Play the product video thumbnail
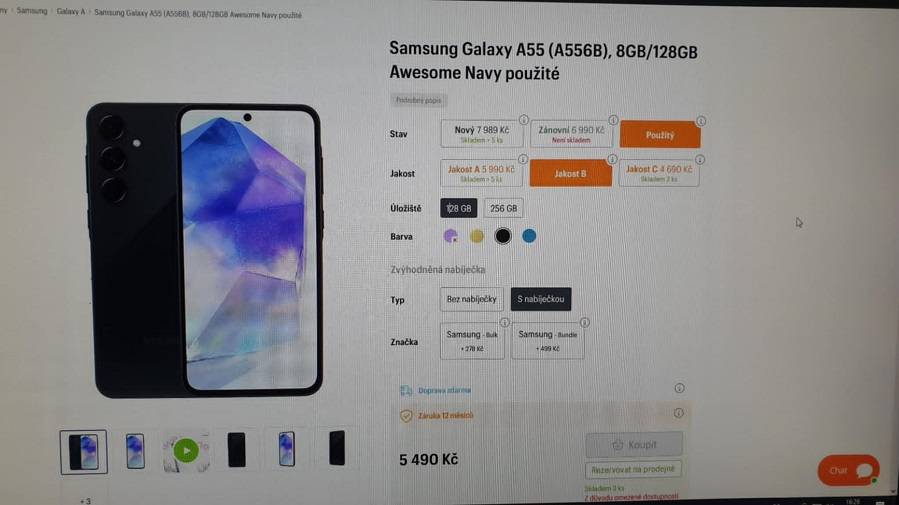This screenshot has width=899, height=505. pyautogui.click(x=186, y=451)
